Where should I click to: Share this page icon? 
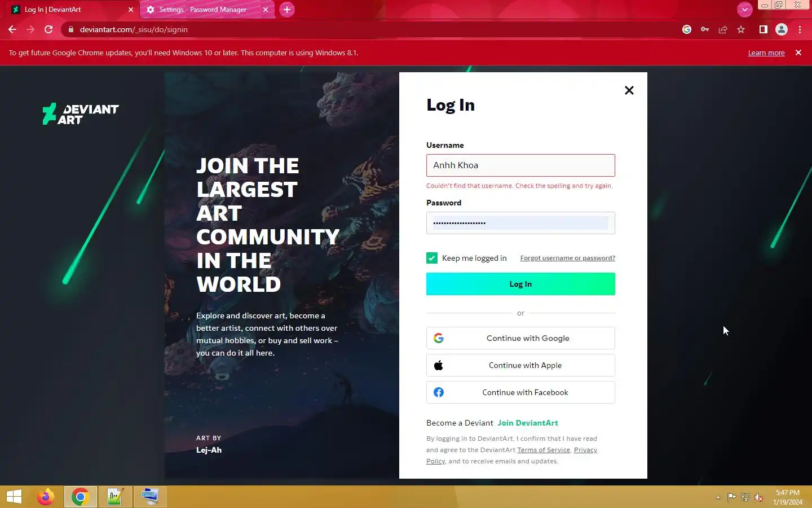coord(723,29)
